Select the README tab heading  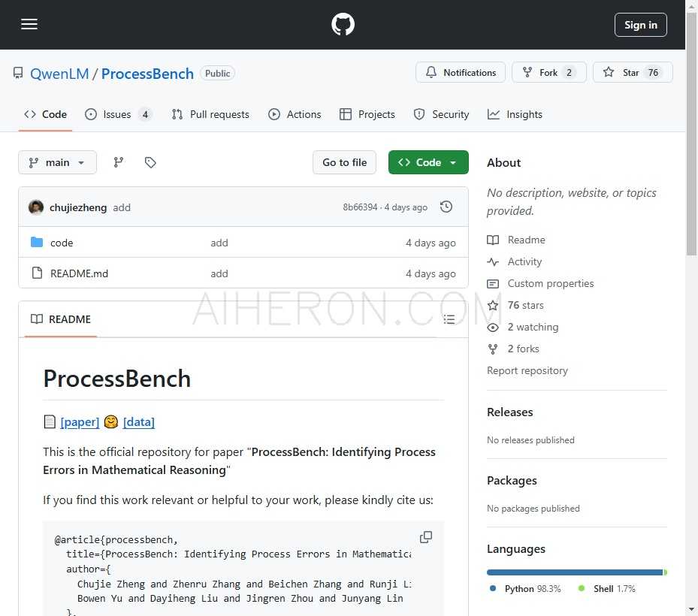(x=61, y=319)
